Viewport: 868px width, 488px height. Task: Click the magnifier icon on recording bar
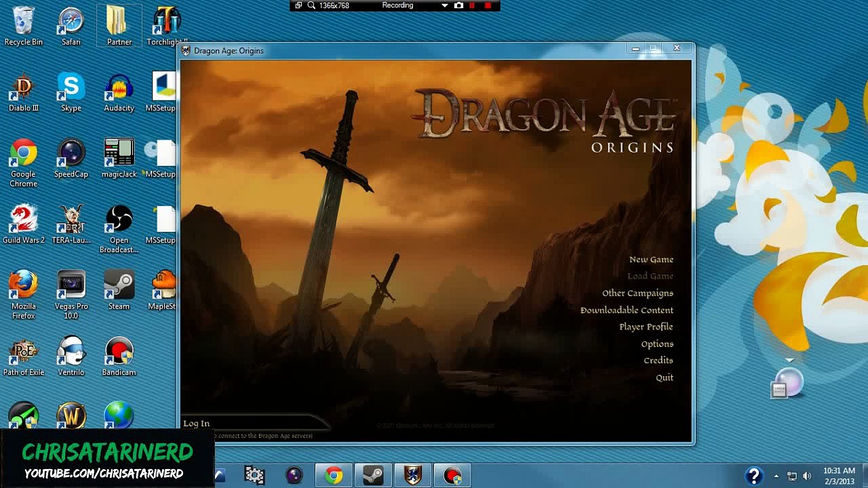pos(311,5)
